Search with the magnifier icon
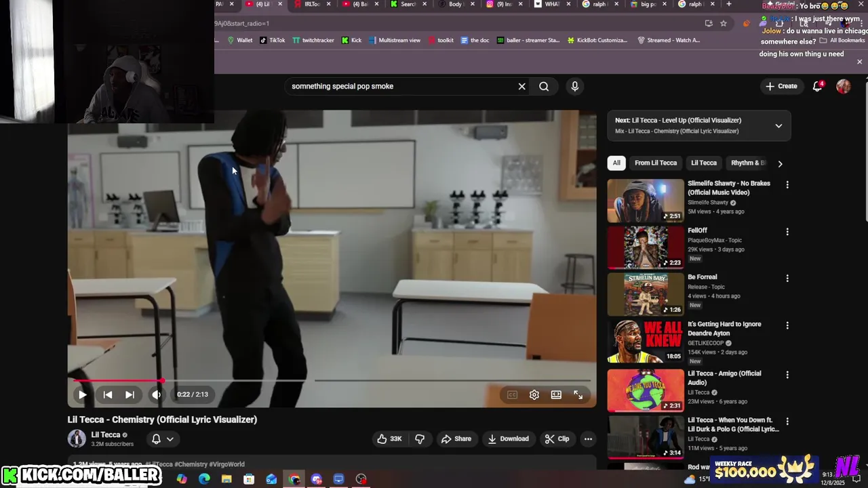The height and width of the screenshot is (488, 868). pos(544,86)
